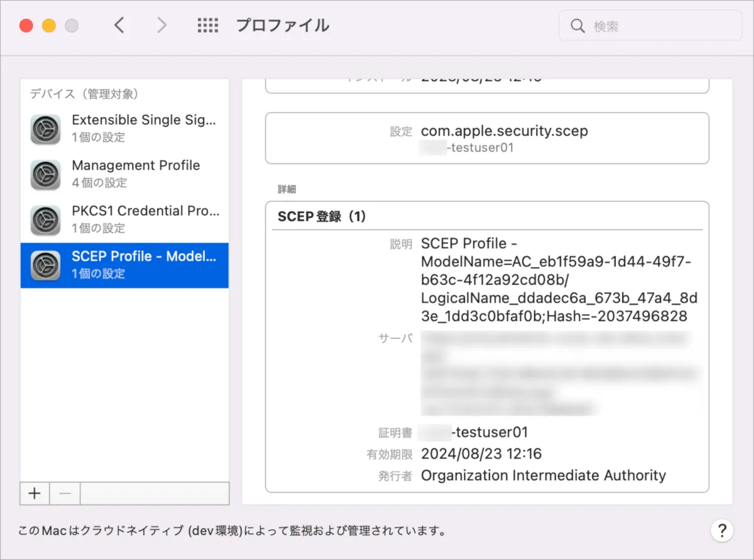Click the forward chevron in the toolbar
This screenshot has height=560, width=754.
pos(162,26)
